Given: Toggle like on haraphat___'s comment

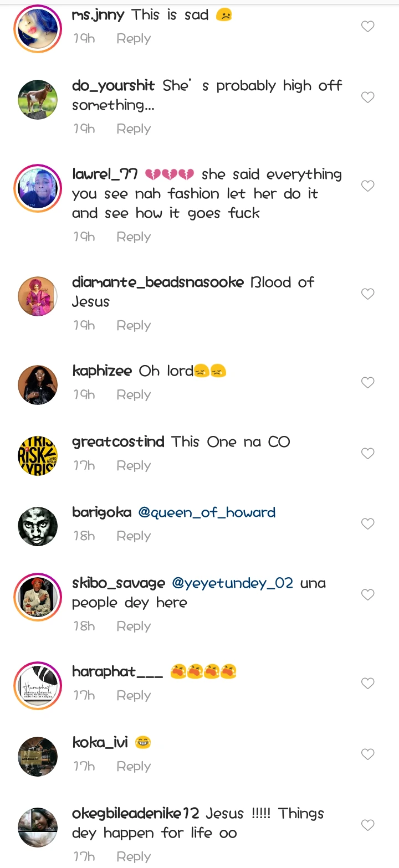Looking at the screenshot, I should 368,684.
